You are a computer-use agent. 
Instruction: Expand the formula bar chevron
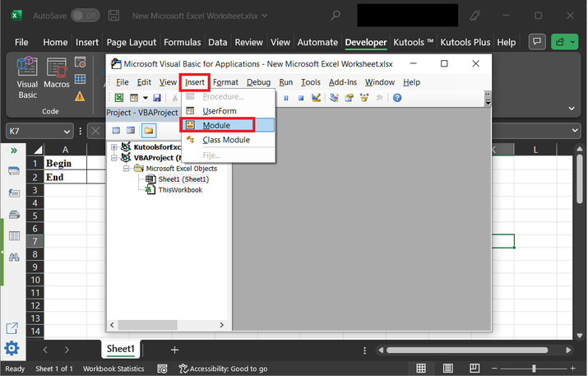[x=575, y=131]
